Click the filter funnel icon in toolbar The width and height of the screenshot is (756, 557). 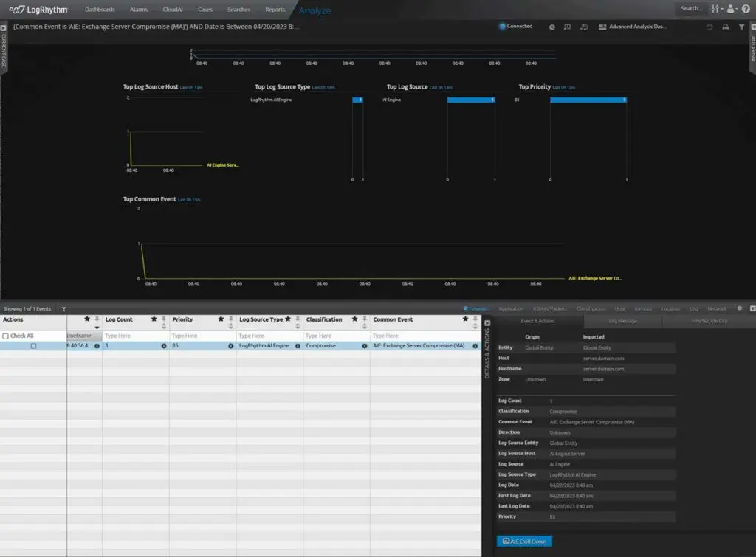741,27
